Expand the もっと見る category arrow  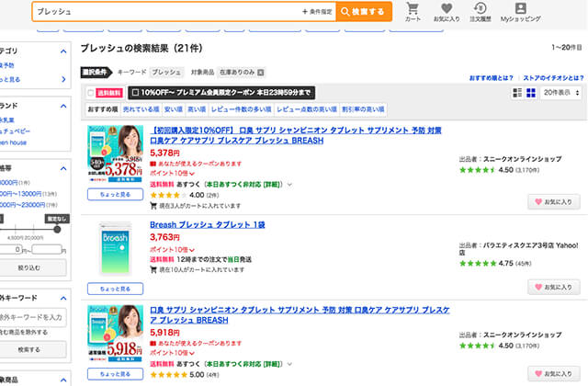pyautogui.click(x=63, y=79)
